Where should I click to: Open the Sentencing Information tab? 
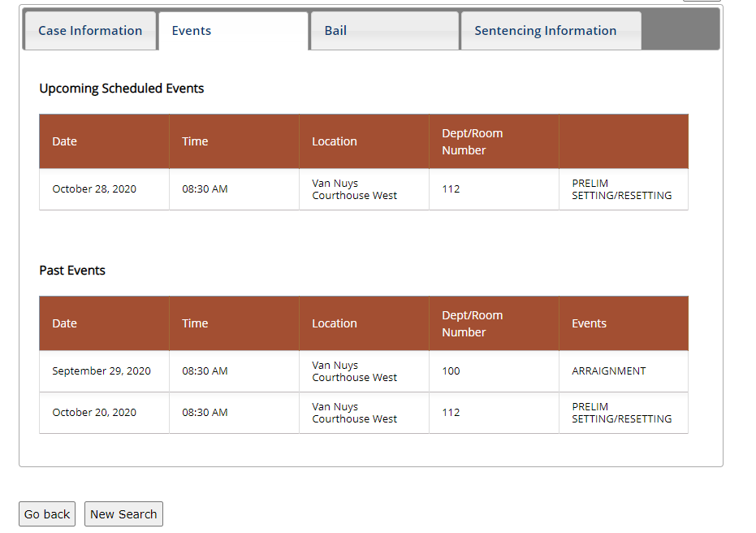tap(545, 31)
